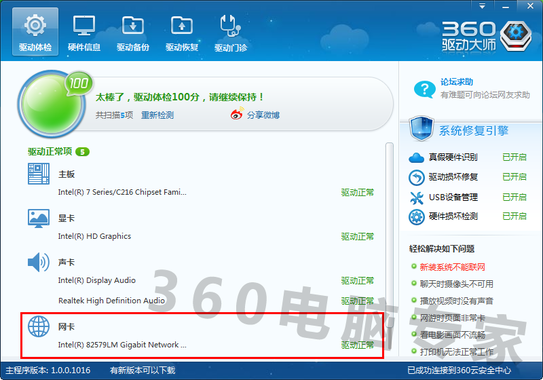This screenshot has width=543, height=380.
Task: Toggle 真假硬件识别 已开启 status
Action: click(x=514, y=157)
